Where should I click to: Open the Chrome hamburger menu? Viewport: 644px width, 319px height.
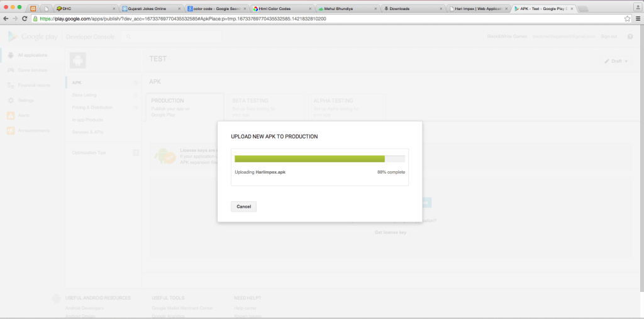(x=638, y=18)
